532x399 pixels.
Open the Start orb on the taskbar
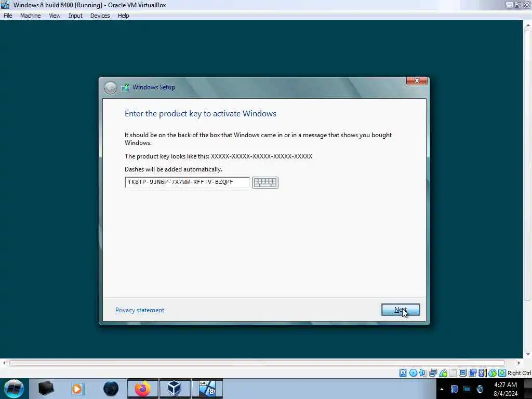click(x=14, y=389)
